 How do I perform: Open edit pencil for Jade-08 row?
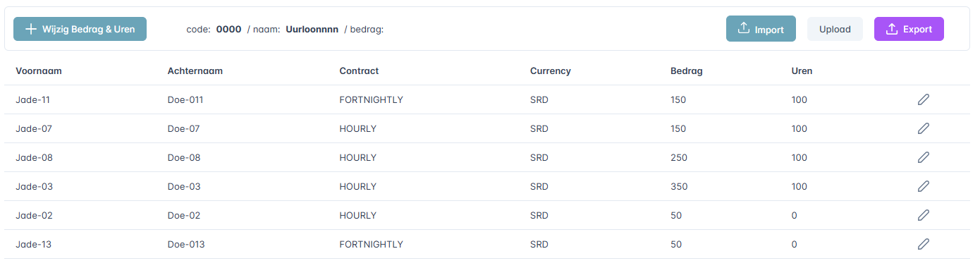923,157
